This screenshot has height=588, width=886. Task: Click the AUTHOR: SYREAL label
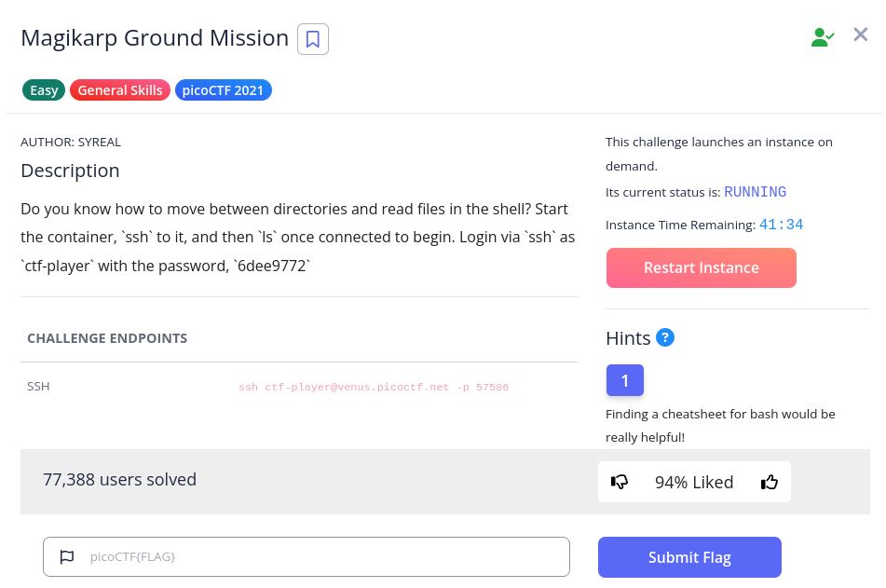coord(71,142)
